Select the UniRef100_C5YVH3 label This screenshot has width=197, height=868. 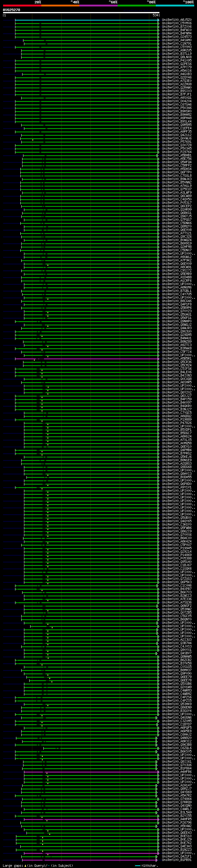177,47
